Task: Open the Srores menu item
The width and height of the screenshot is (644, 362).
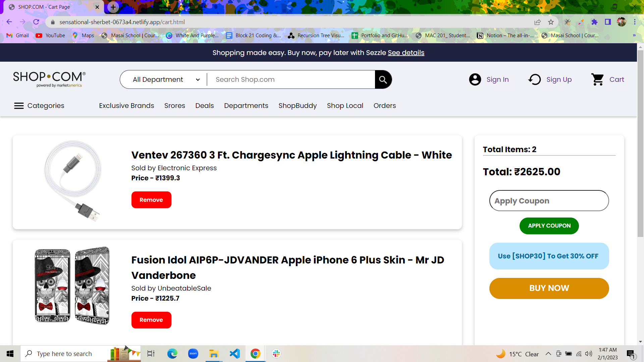Action: (x=175, y=106)
